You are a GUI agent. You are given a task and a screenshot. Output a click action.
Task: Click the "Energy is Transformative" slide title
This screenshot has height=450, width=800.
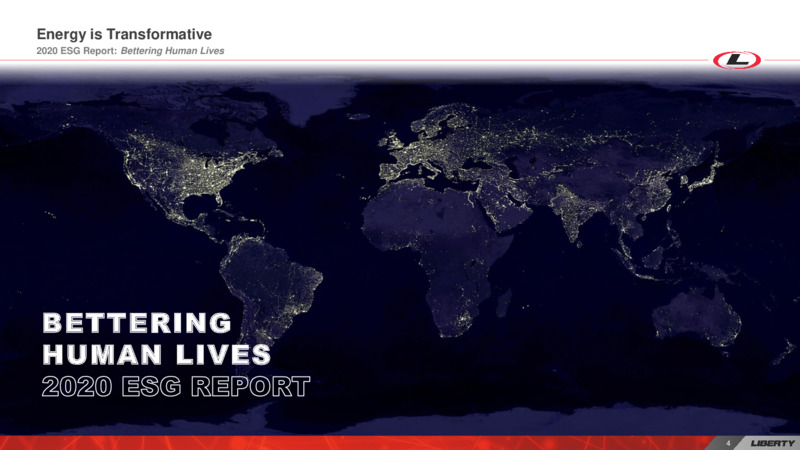(x=124, y=34)
